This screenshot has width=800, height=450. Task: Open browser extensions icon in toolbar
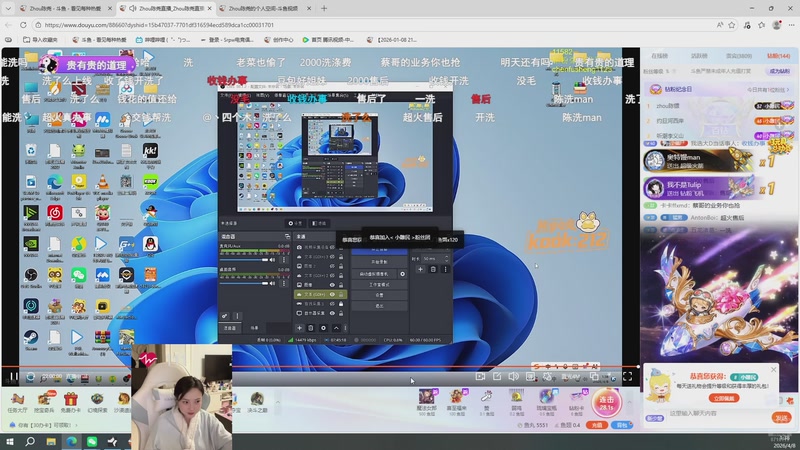pyautogui.click(x=747, y=24)
